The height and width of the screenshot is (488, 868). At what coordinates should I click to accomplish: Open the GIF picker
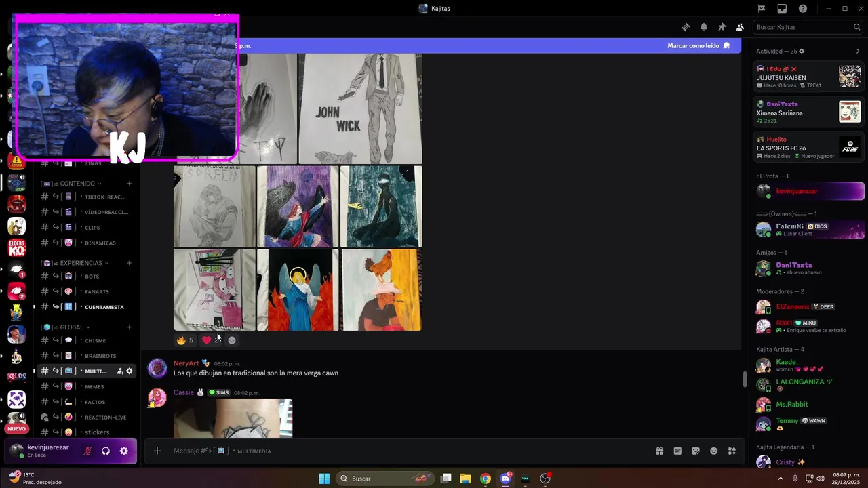(677, 451)
